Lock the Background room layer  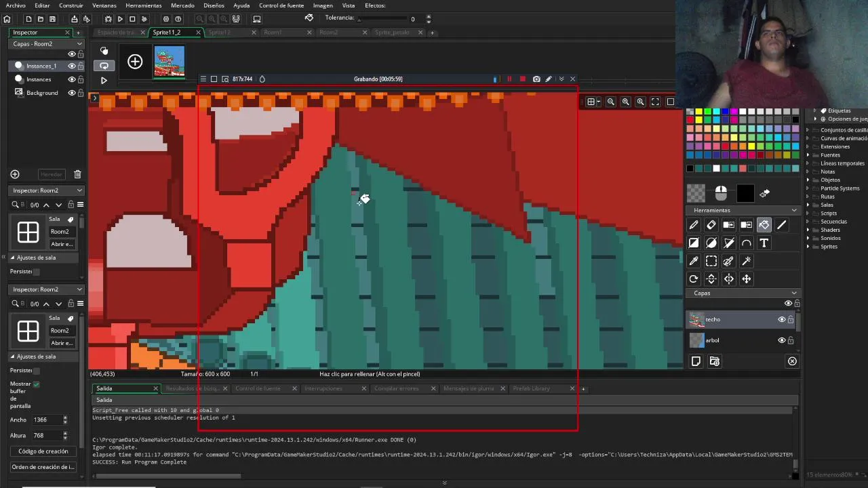(81, 93)
